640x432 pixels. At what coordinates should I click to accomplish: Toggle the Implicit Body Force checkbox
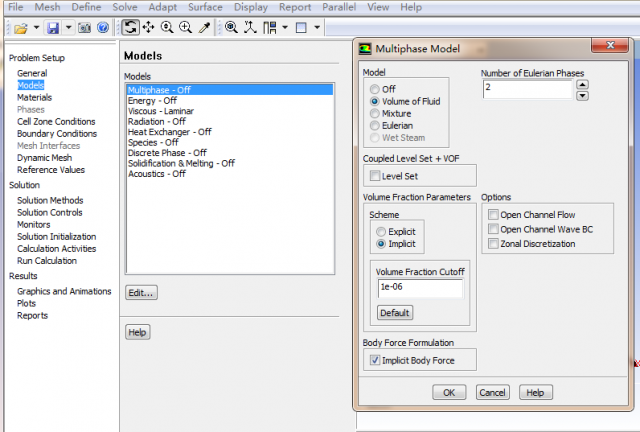[x=374, y=360]
